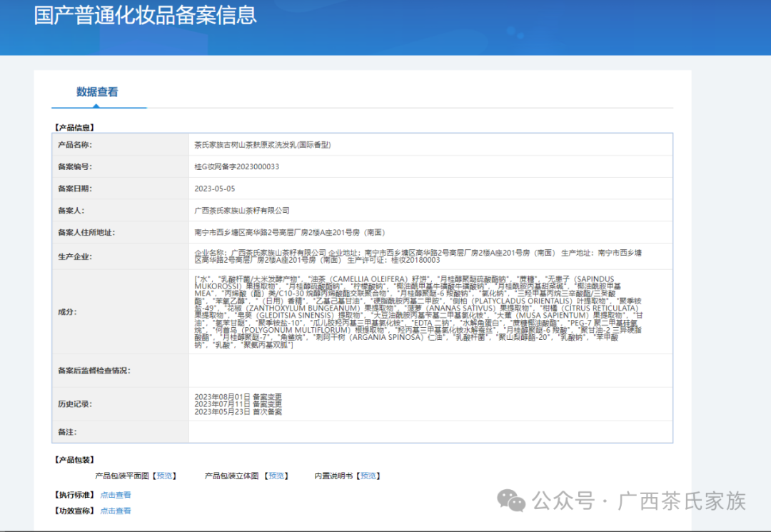
Task: Open 功效宣称 点击查看 link
Action: (116, 511)
